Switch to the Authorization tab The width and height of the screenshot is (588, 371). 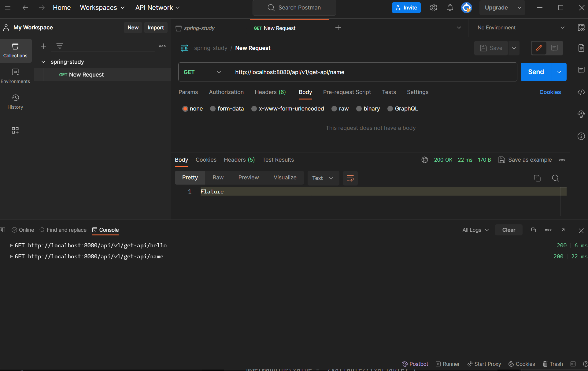click(226, 92)
